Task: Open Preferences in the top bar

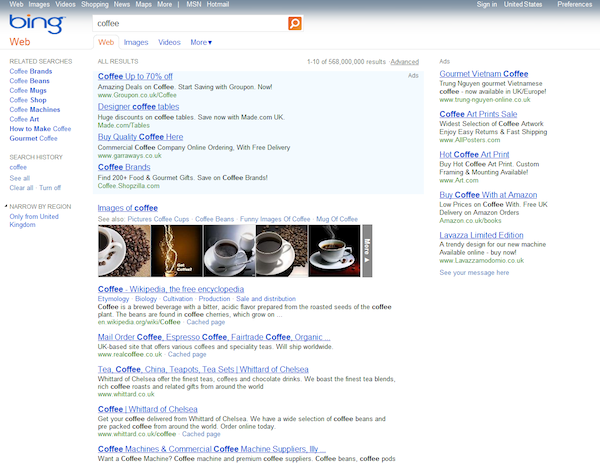Action: [574, 5]
